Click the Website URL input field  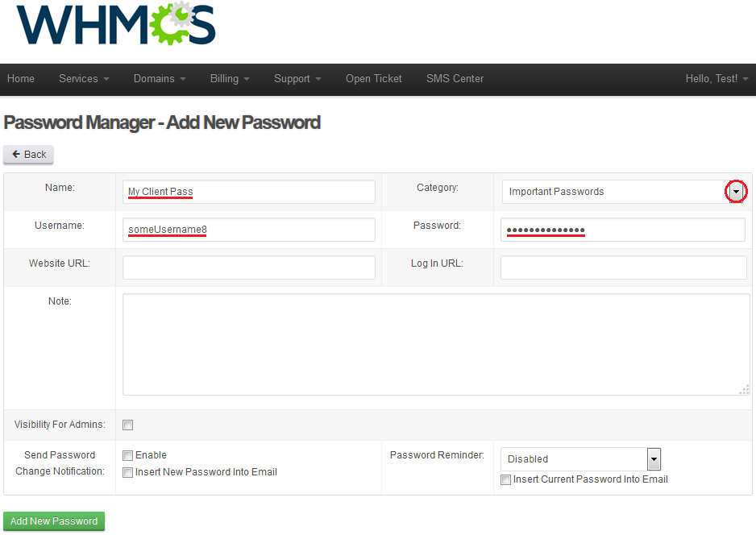(249, 267)
